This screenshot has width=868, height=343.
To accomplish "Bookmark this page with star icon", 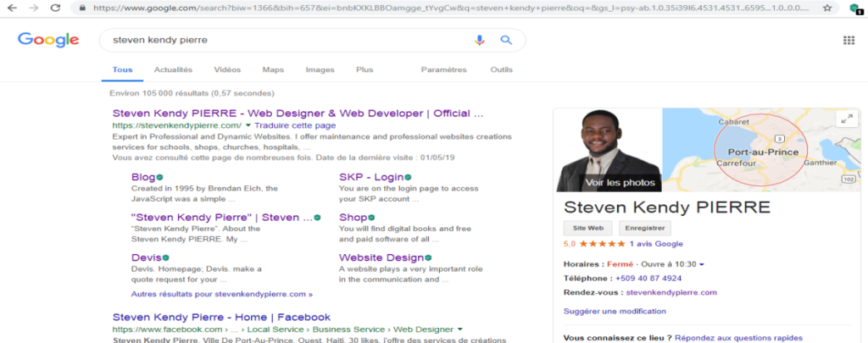I will (826, 8).
